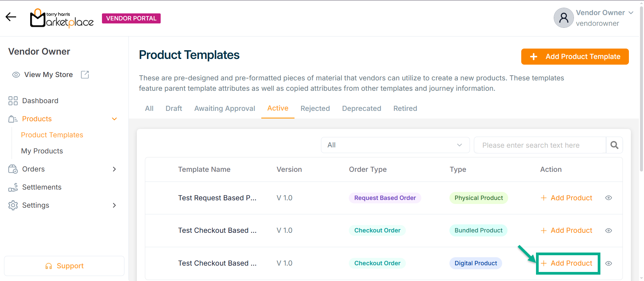The image size is (644, 281).
Task: Click Add Product for Digital Product row
Action: coord(567,263)
